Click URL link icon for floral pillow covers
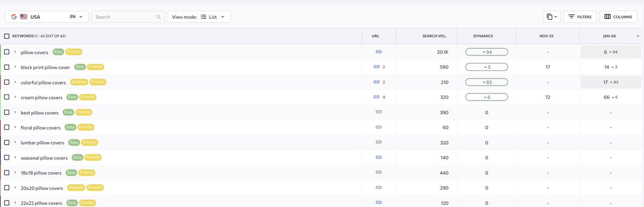The height and width of the screenshot is (207, 644). [379, 127]
